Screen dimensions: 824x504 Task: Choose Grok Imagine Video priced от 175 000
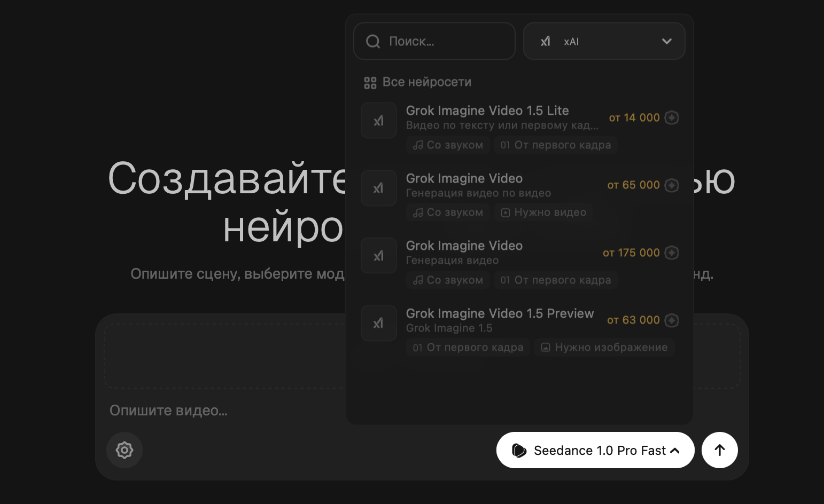(519, 263)
